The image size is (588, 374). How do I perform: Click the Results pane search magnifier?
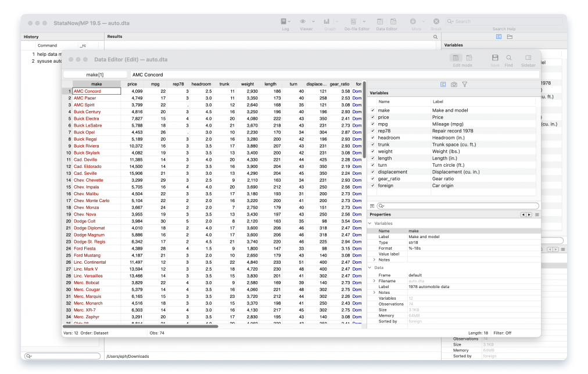tap(435, 37)
